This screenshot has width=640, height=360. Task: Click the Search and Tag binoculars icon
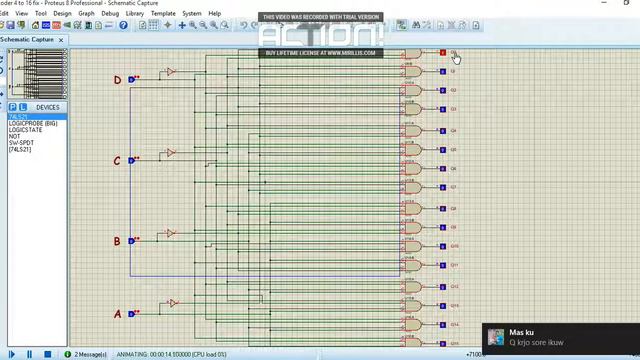pyautogui.click(x=416, y=25)
